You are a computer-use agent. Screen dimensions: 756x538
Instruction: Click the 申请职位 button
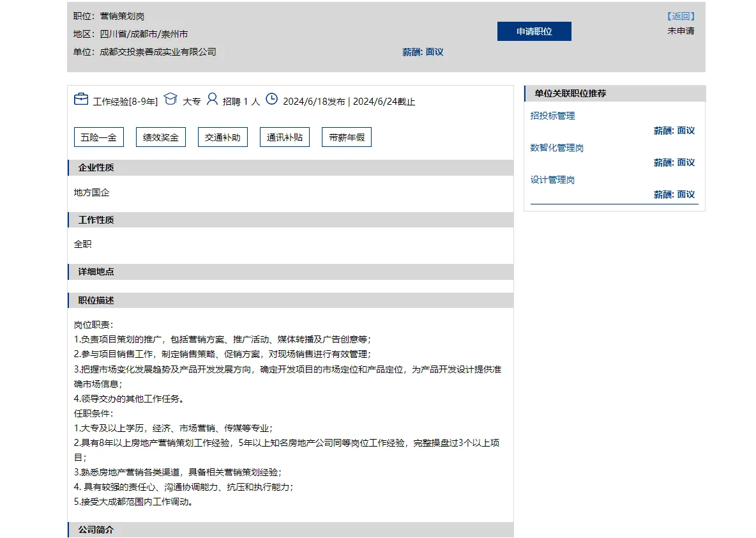point(534,31)
